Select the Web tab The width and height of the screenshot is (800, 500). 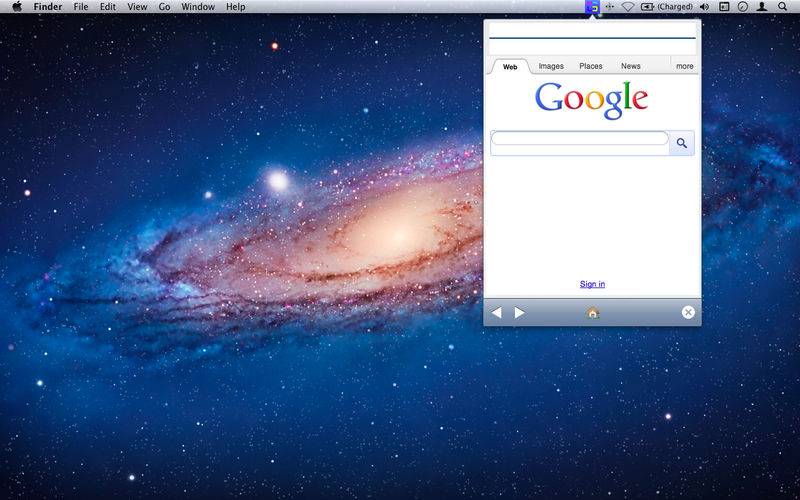[510, 67]
